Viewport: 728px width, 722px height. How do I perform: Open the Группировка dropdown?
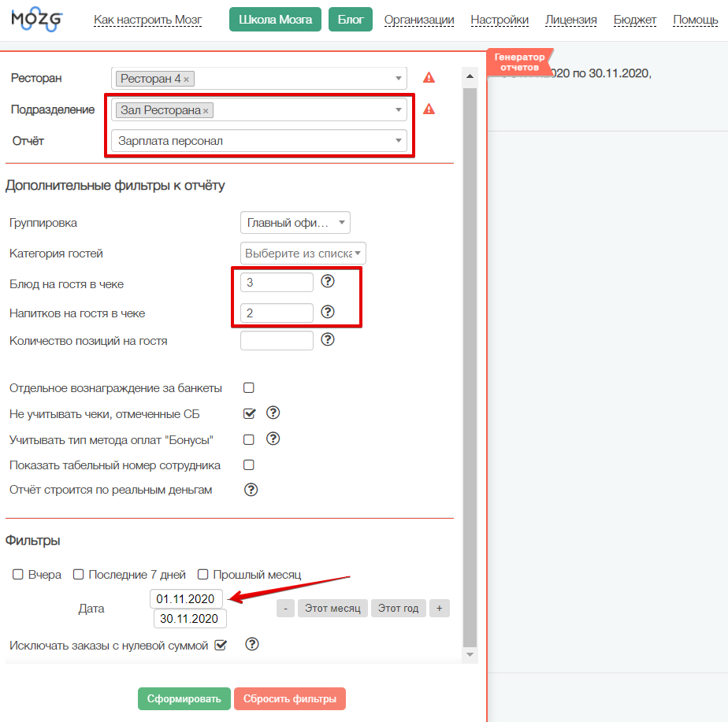(295, 223)
